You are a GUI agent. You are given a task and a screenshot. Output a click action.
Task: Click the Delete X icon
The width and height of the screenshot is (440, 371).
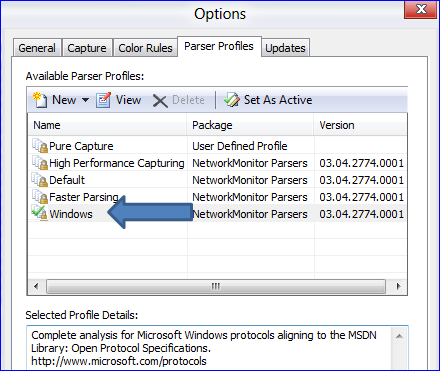(160, 100)
